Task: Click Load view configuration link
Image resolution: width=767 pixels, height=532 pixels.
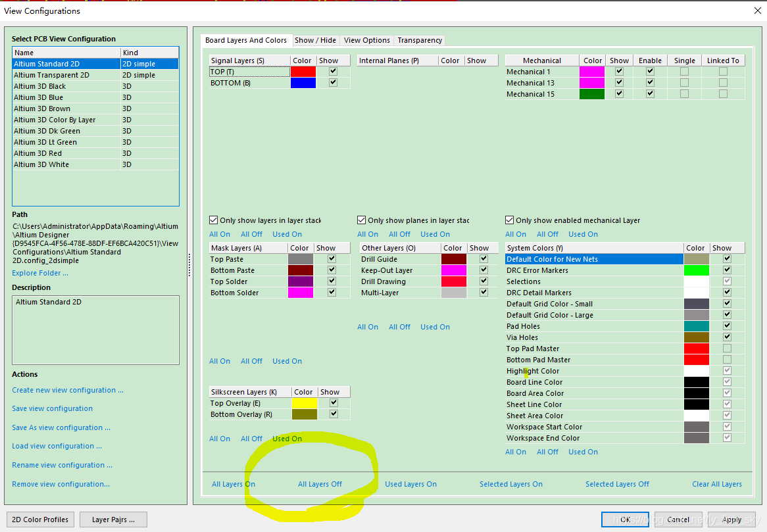Action: [x=57, y=447]
